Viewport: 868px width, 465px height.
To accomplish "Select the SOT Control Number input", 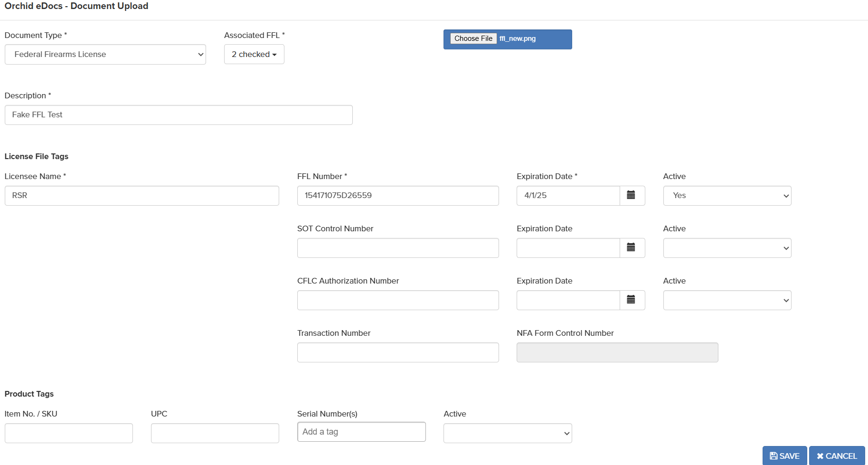I will pos(397,248).
